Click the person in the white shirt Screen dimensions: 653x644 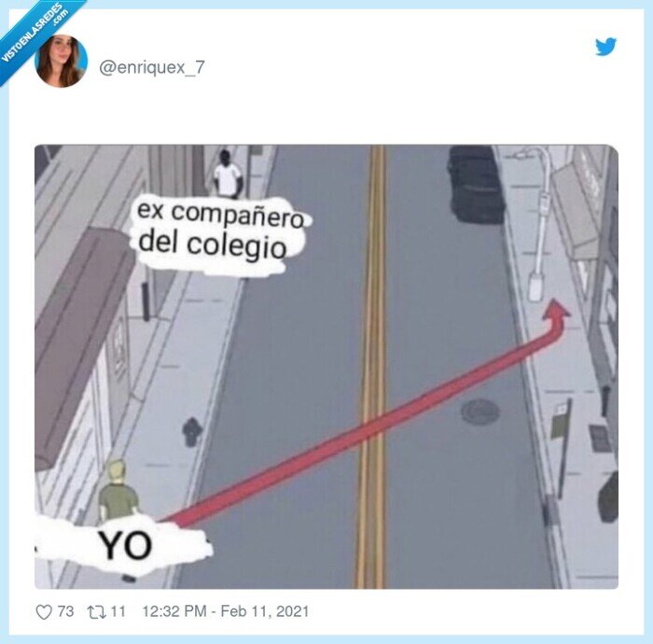(x=227, y=175)
